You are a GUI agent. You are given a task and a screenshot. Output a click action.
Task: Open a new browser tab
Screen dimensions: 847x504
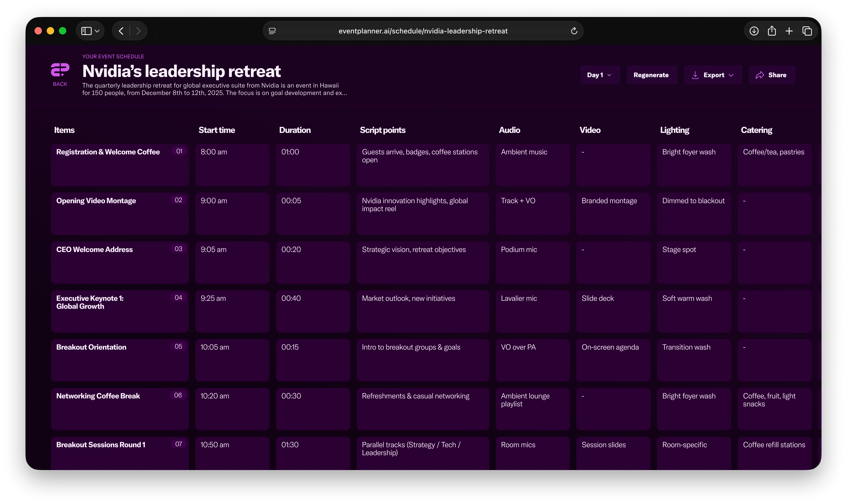789,31
